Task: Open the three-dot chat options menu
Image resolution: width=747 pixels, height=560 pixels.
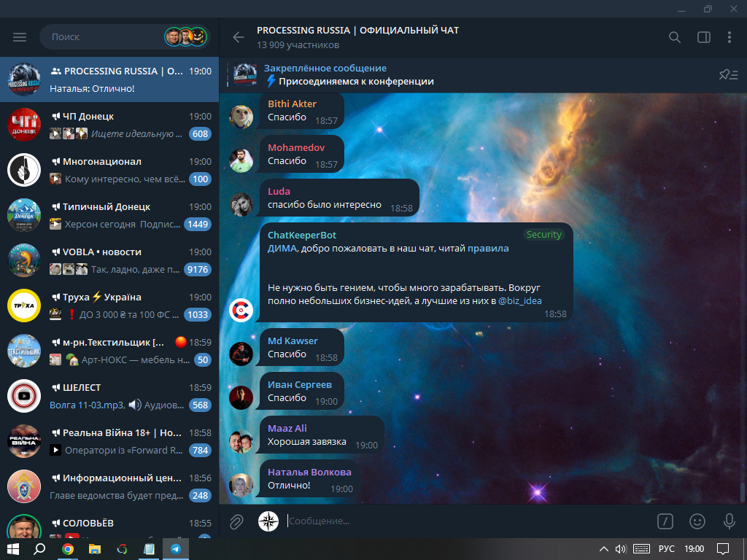Action: (x=729, y=37)
